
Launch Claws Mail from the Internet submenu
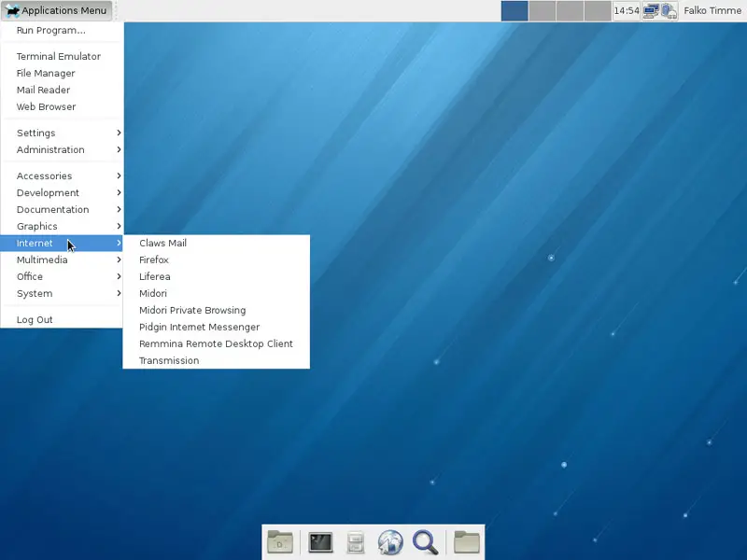[x=217, y=243]
